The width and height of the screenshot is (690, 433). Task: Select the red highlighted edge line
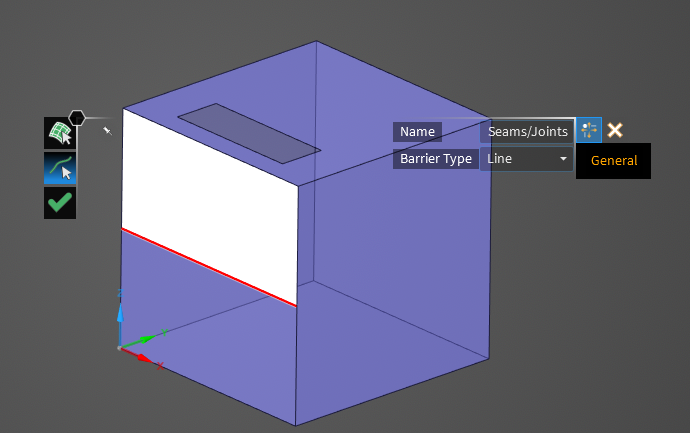[x=209, y=267]
